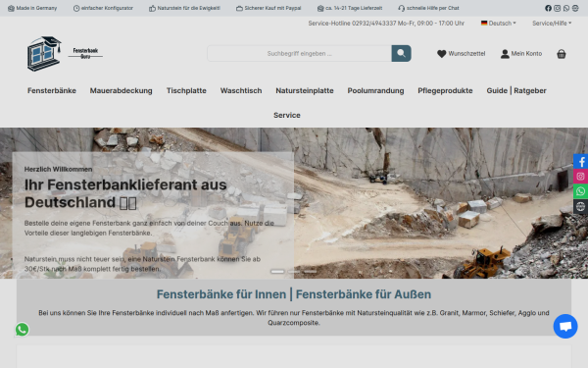588x368 pixels.
Task: Click the Paypal wallet icon
Action: pos(239,8)
